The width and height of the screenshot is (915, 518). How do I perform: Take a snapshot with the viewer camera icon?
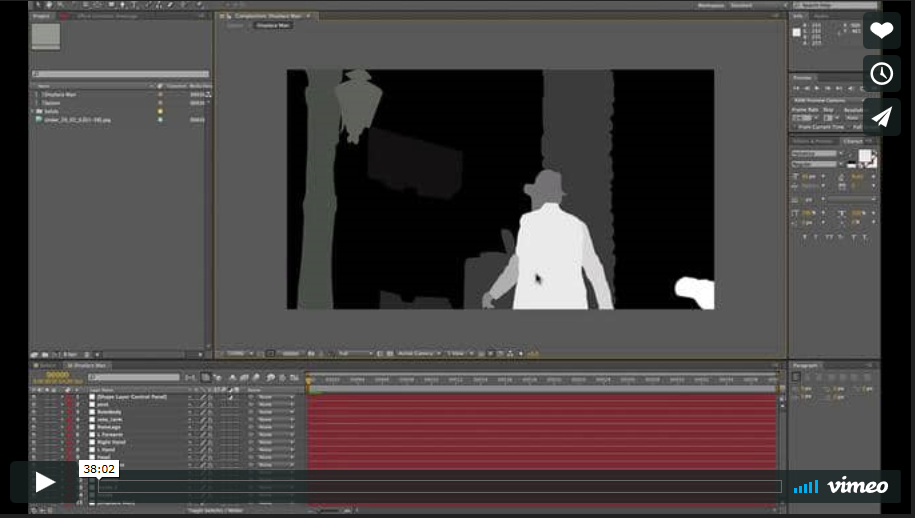(x=311, y=354)
